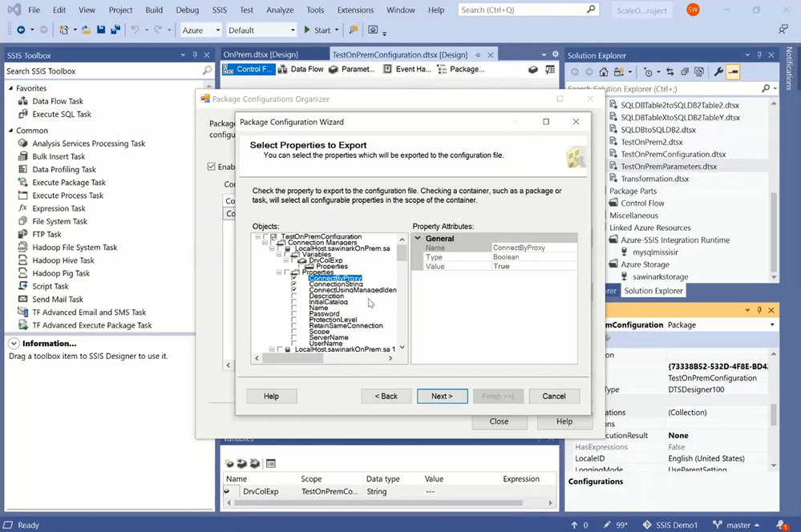
Task: Click the Variables pane horizontal scrollbar
Action: click(x=389, y=503)
